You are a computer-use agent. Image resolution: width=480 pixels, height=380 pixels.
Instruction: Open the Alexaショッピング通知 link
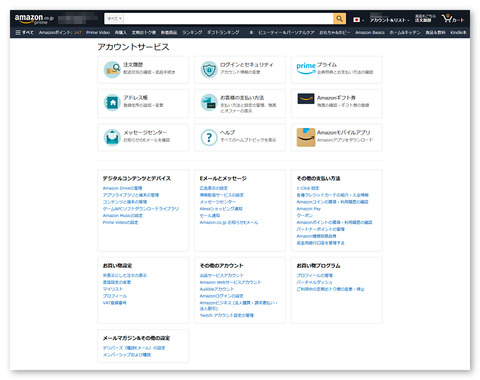click(x=221, y=209)
